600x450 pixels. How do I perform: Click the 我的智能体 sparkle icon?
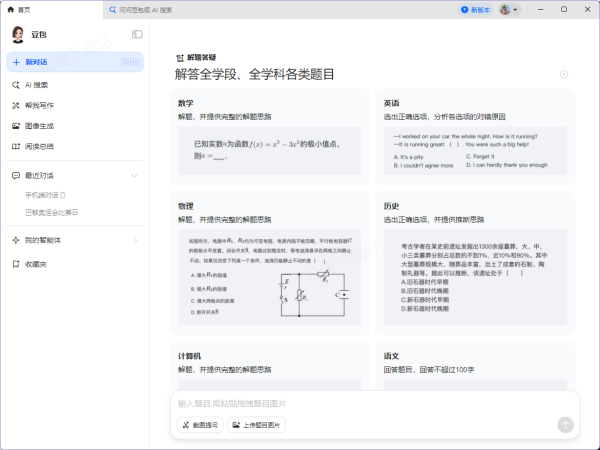pyautogui.click(x=16, y=240)
